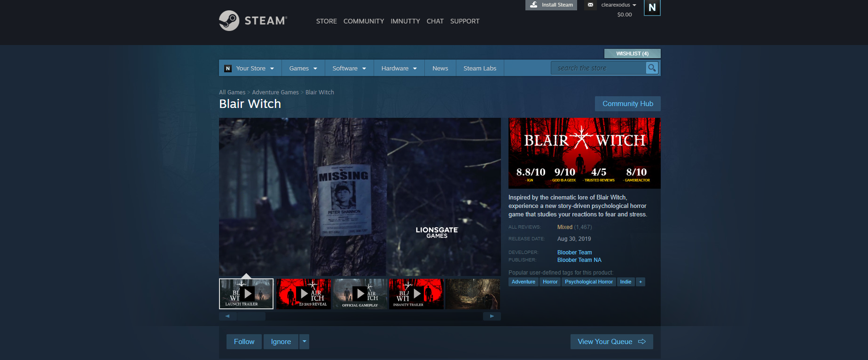
Task: Open the Games dropdown menu
Action: 304,68
